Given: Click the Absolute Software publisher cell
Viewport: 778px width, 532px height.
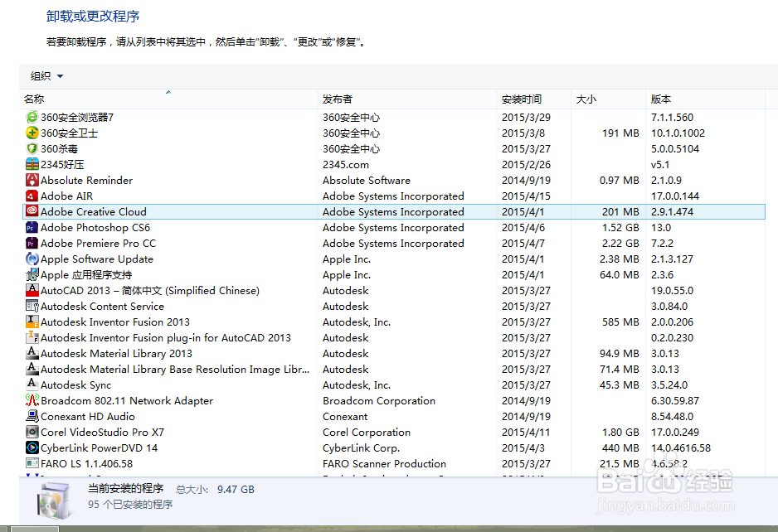Looking at the screenshot, I should pos(366,181).
